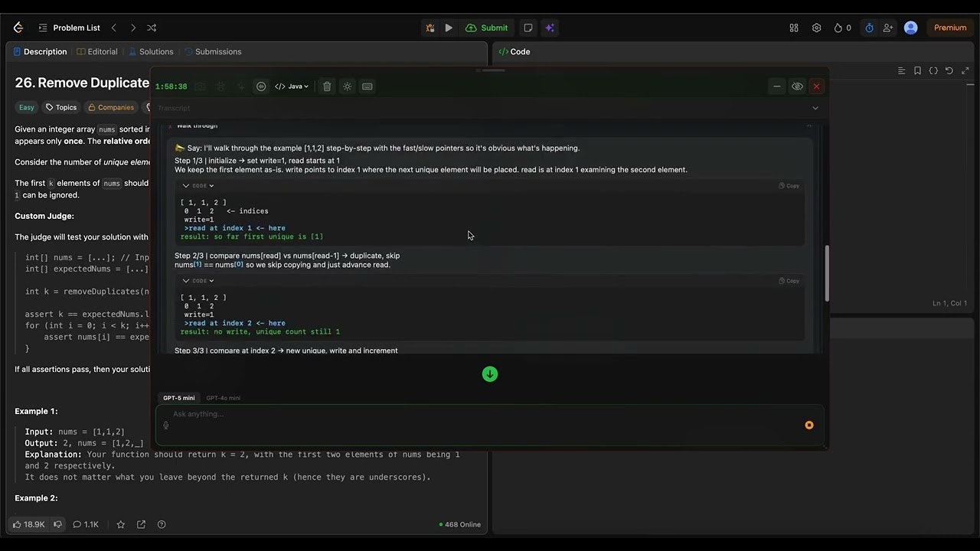980x551 pixels.
Task: Open LeetCode settings gear
Action: point(816,28)
